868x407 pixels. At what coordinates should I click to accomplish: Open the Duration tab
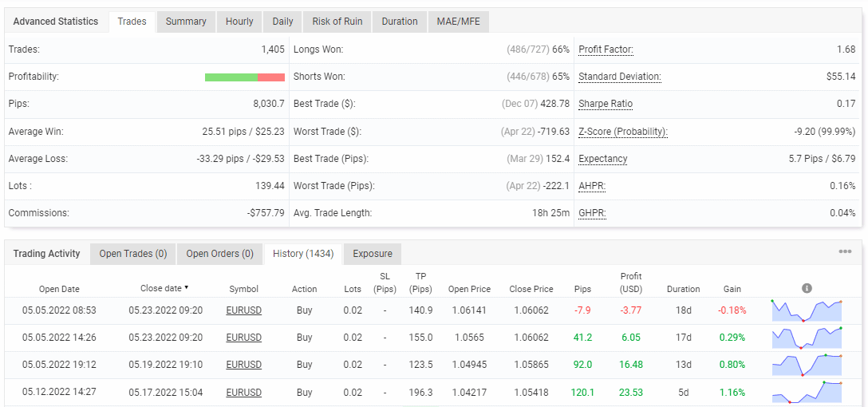click(x=399, y=22)
